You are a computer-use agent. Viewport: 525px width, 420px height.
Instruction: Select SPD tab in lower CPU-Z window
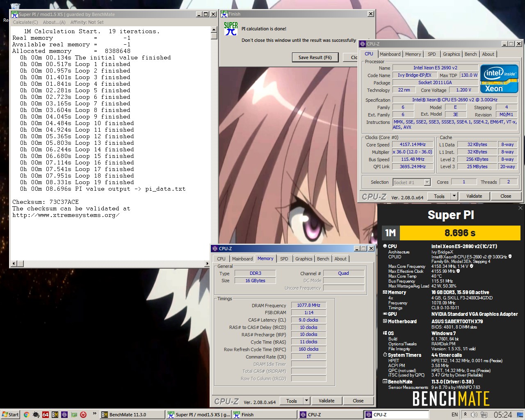[284, 259]
